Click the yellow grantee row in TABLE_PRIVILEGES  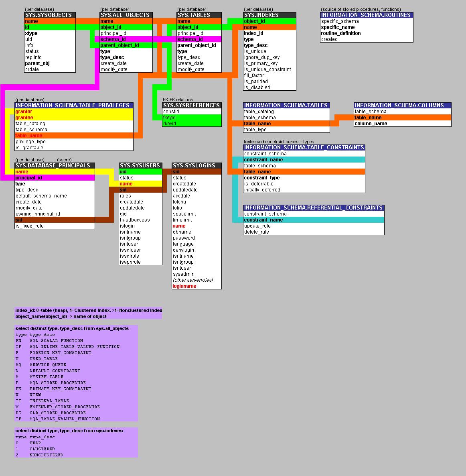74,118
